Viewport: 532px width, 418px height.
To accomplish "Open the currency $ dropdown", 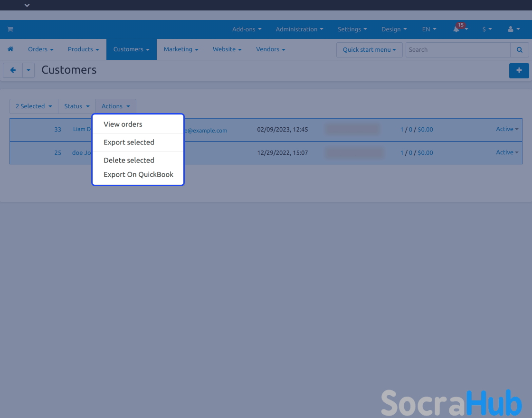I will pos(487,29).
